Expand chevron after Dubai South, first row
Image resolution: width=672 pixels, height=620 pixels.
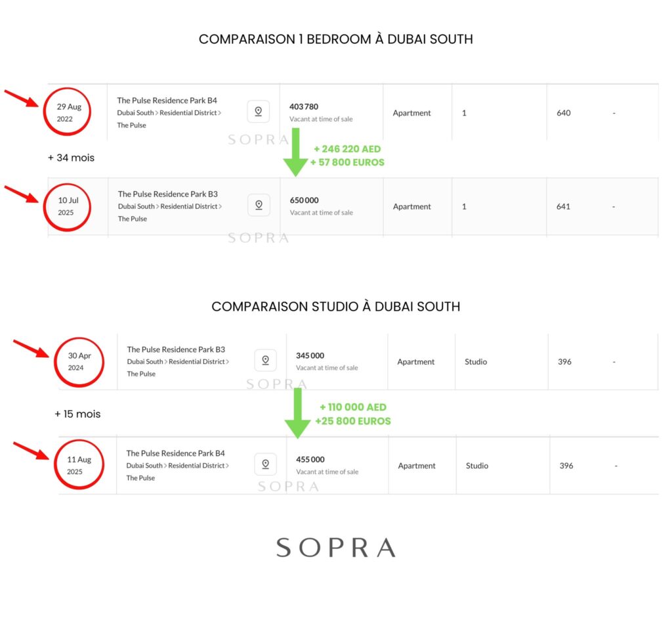click(156, 113)
